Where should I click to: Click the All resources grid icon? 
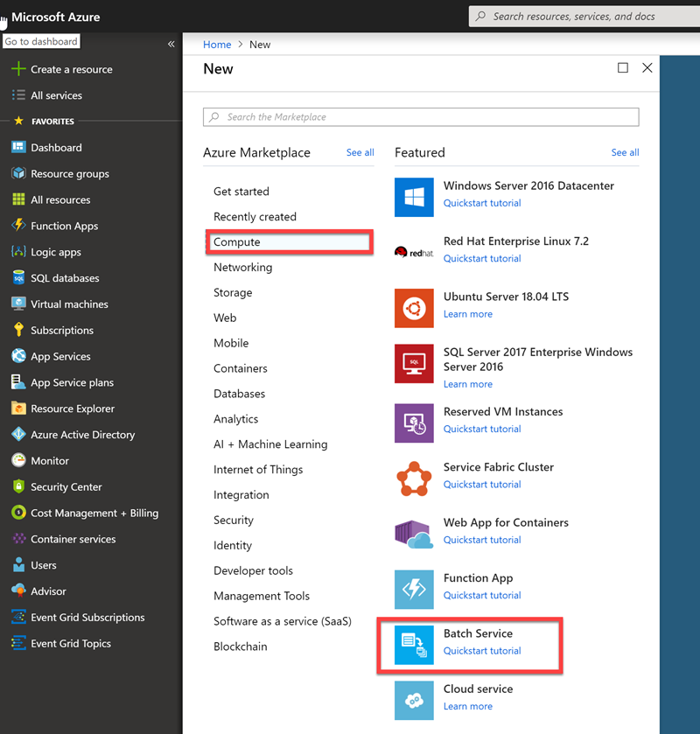(x=18, y=199)
